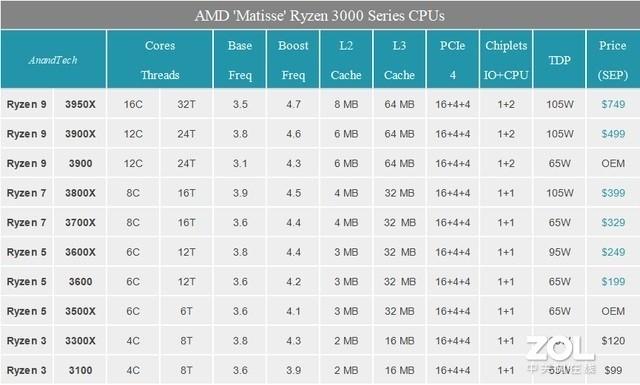Select the 3950X model cell
The width and height of the screenshot is (640, 385).
pos(80,105)
